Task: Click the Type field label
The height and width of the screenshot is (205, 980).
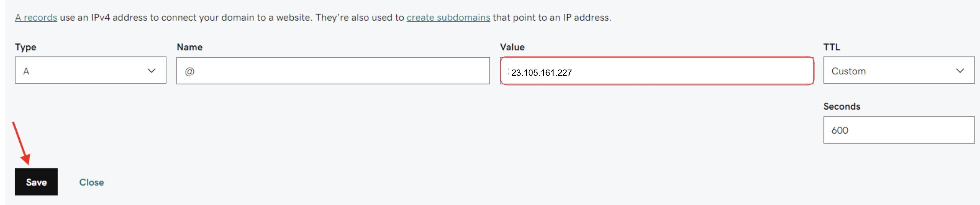Action: [26, 47]
